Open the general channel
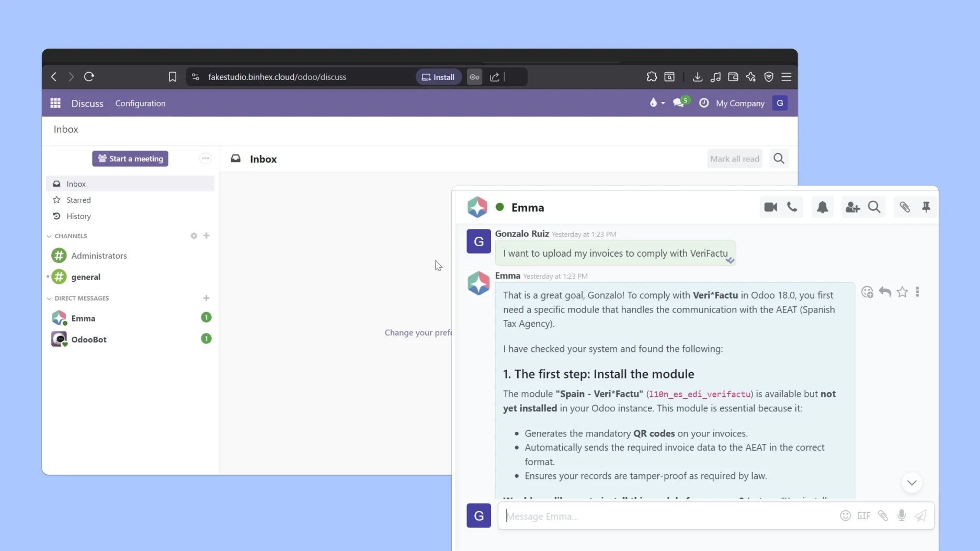 130,277
